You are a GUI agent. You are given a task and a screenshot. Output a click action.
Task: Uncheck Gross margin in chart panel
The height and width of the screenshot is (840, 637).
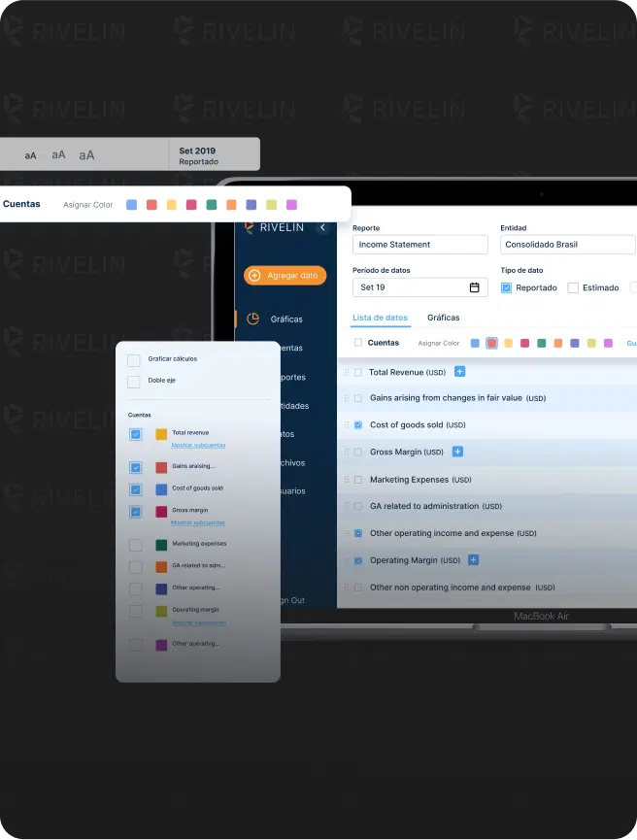tap(136, 512)
